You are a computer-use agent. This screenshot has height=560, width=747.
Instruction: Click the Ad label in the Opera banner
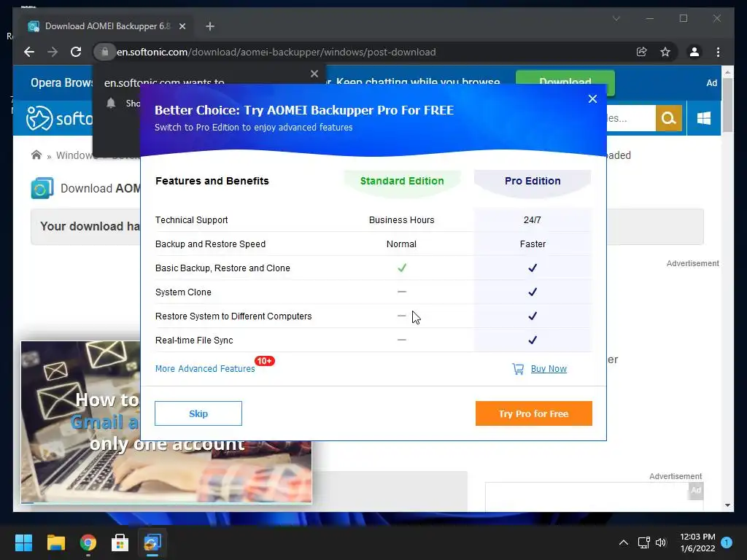711,83
